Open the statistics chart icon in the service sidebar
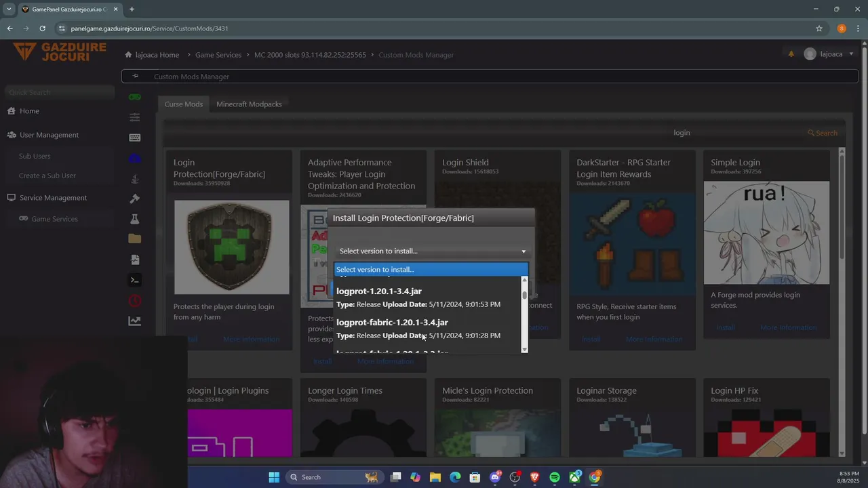The image size is (868, 488). [x=135, y=321]
